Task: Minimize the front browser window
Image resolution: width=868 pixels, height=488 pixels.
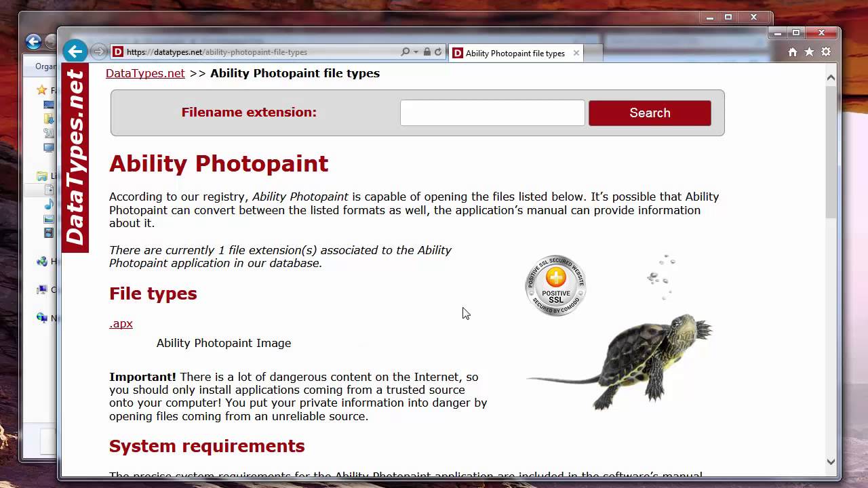Action: pyautogui.click(x=778, y=33)
